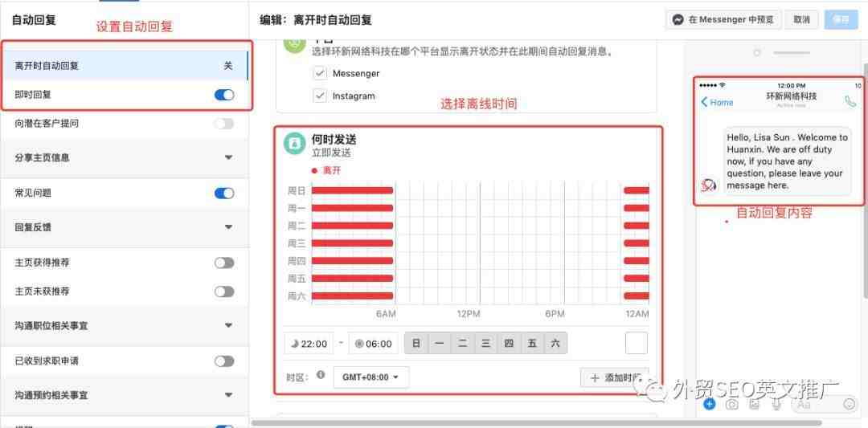Click the 环新网络科技 title in the preview
Screen dimensions: 868x428
pyautogui.click(x=791, y=96)
